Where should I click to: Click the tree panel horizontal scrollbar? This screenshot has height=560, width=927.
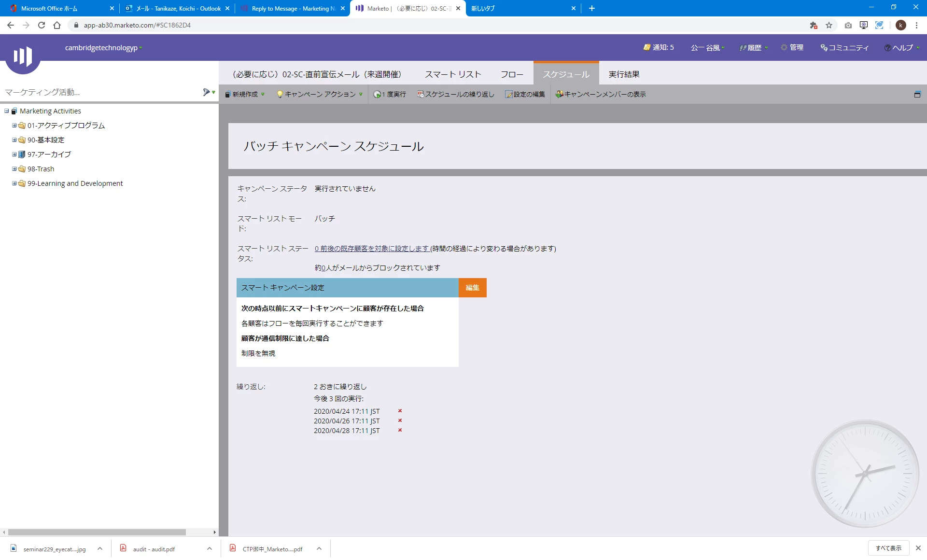tap(97, 532)
